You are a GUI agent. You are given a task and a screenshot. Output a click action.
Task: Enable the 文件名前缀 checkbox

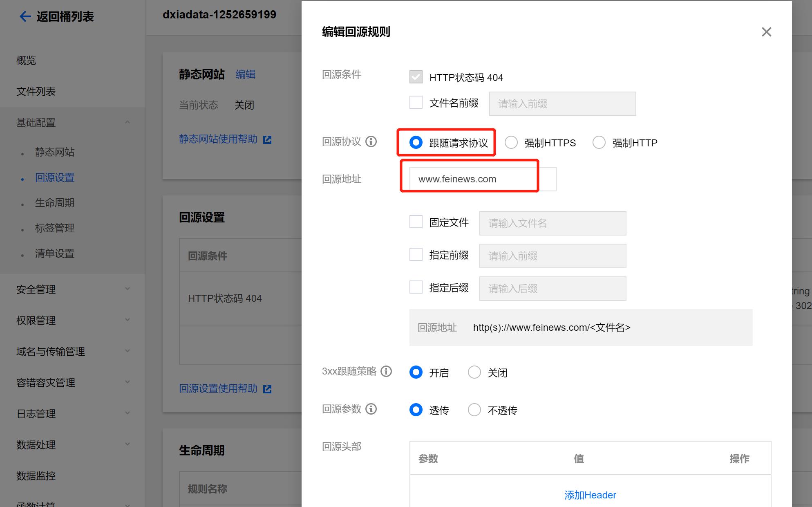416,102
